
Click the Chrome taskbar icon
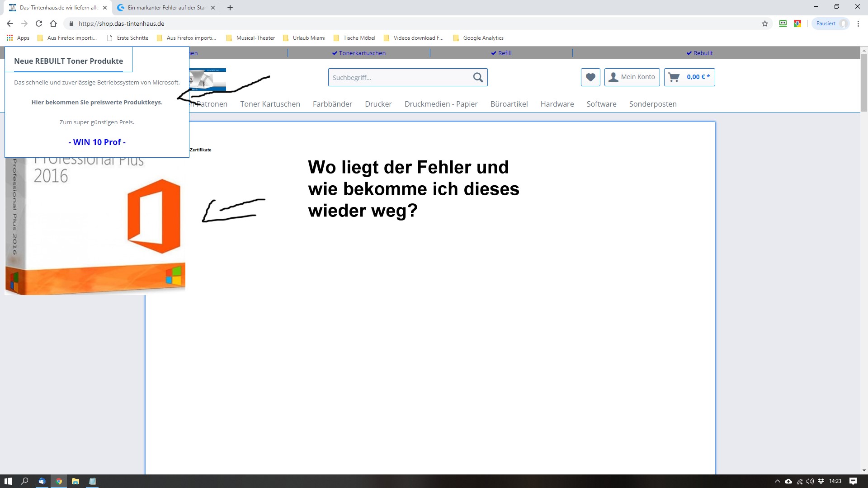[x=59, y=481]
